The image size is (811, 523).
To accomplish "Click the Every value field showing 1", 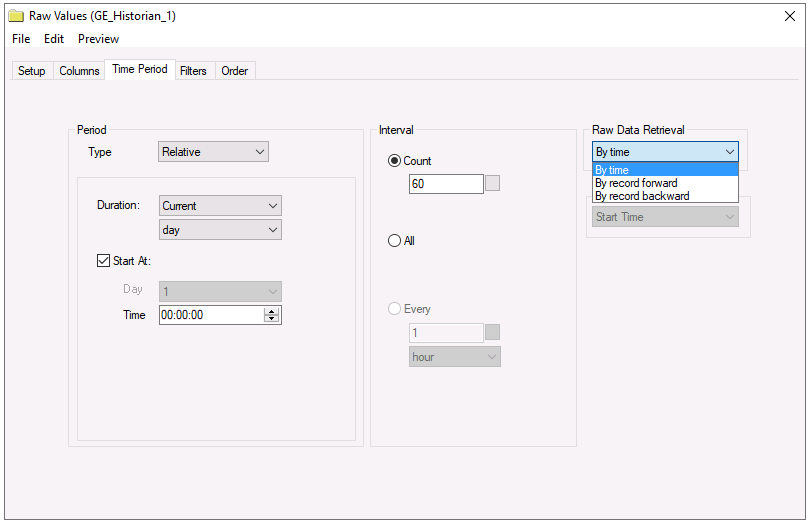I will point(446,333).
